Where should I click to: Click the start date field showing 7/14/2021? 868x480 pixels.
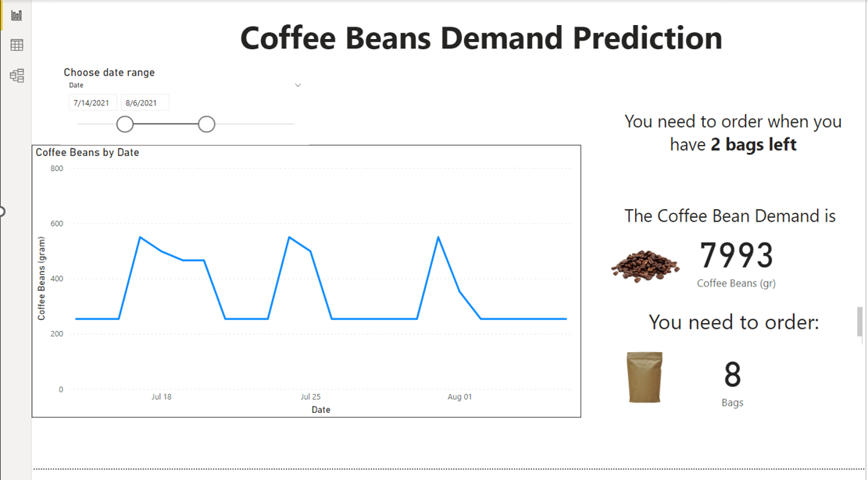92,102
